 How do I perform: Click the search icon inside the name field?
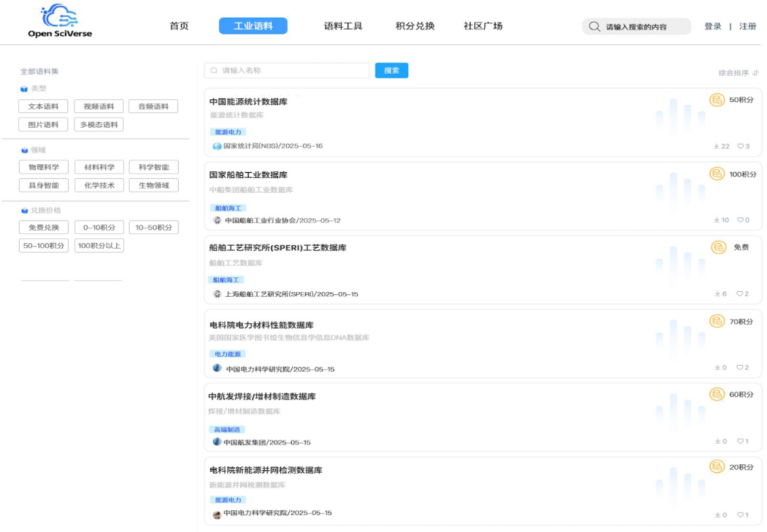[214, 70]
